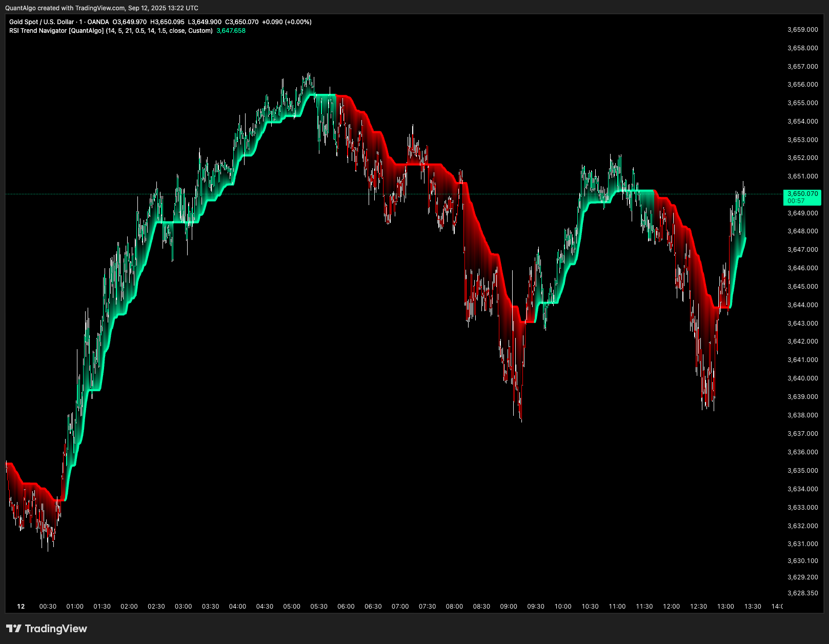
Task: Click the 01:00 time axis label
Action: (75, 607)
